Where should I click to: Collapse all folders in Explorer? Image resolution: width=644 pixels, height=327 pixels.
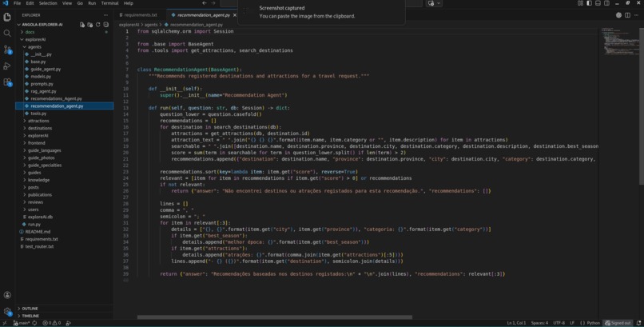[105, 25]
